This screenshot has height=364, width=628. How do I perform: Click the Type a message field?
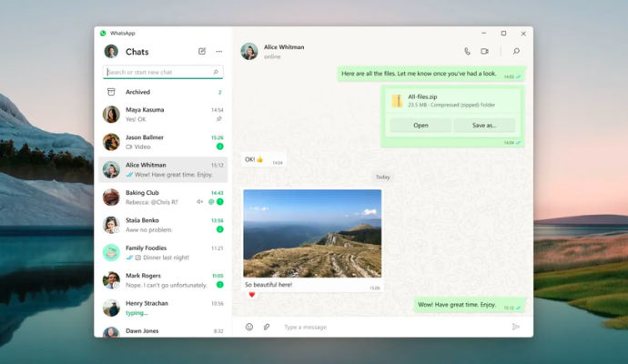(x=394, y=328)
